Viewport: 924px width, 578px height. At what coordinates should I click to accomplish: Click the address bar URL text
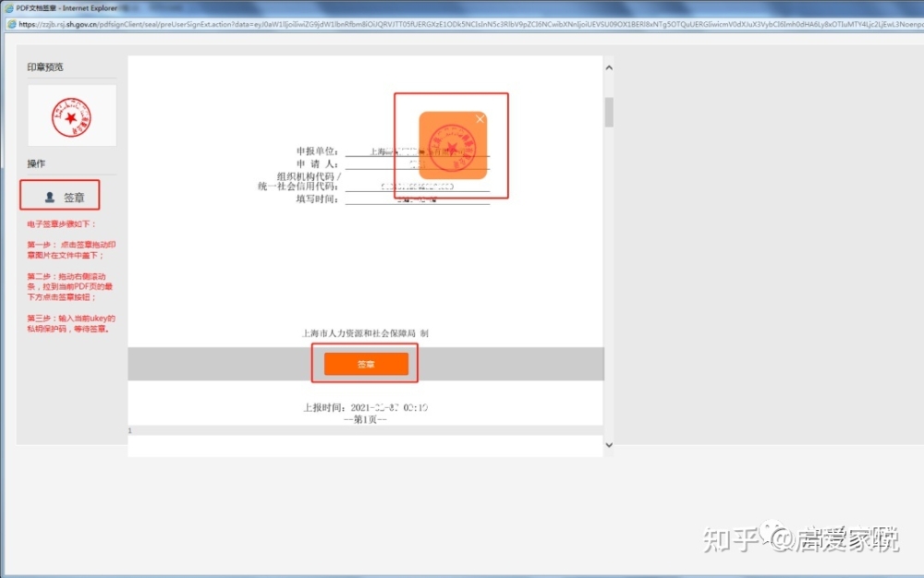pyautogui.click(x=470, y=24)
